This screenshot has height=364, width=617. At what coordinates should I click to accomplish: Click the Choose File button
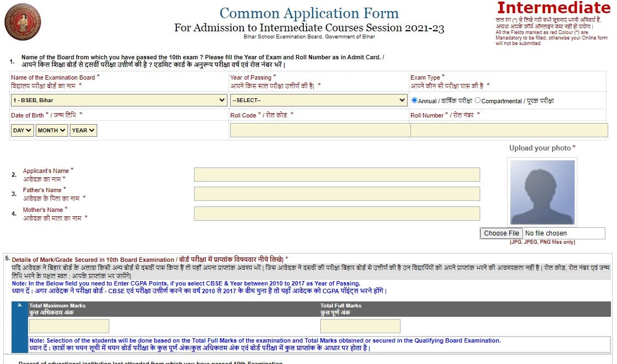coord(501,233)
